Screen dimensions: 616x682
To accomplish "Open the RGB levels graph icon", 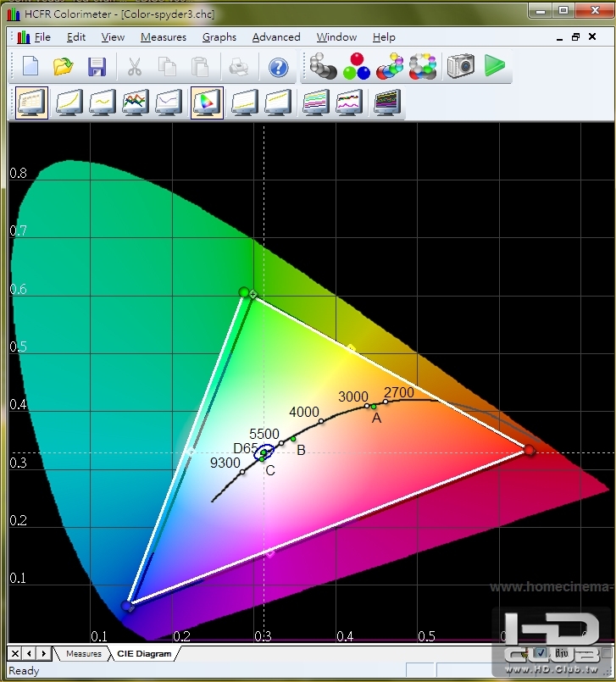I will [x=136, y=103].
